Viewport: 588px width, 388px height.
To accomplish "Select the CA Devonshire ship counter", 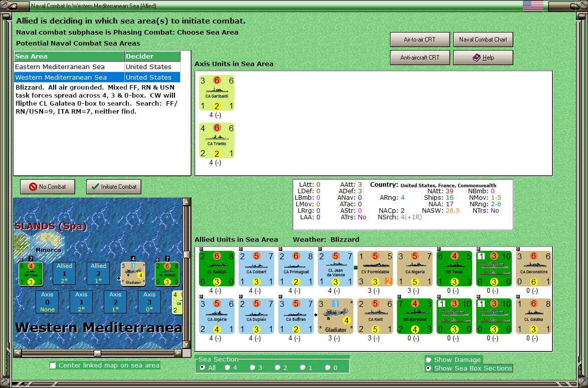I will (x=533, y=268).
